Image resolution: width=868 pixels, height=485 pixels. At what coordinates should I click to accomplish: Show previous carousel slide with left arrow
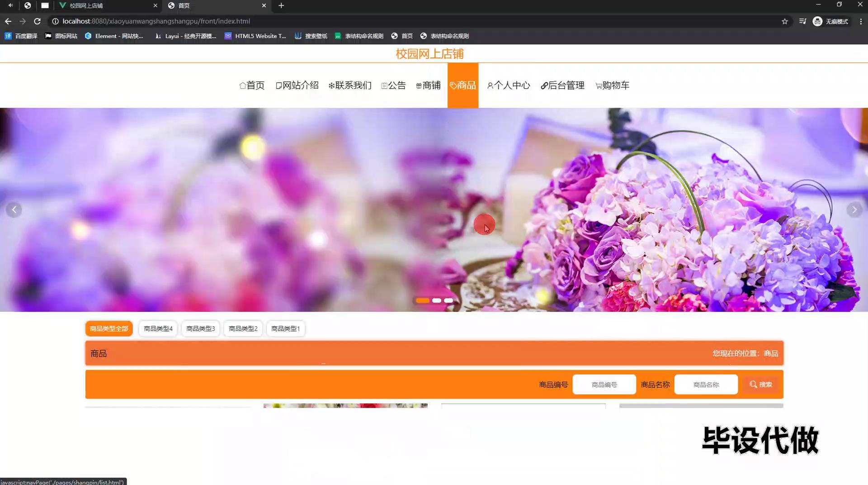pos(14,210)
